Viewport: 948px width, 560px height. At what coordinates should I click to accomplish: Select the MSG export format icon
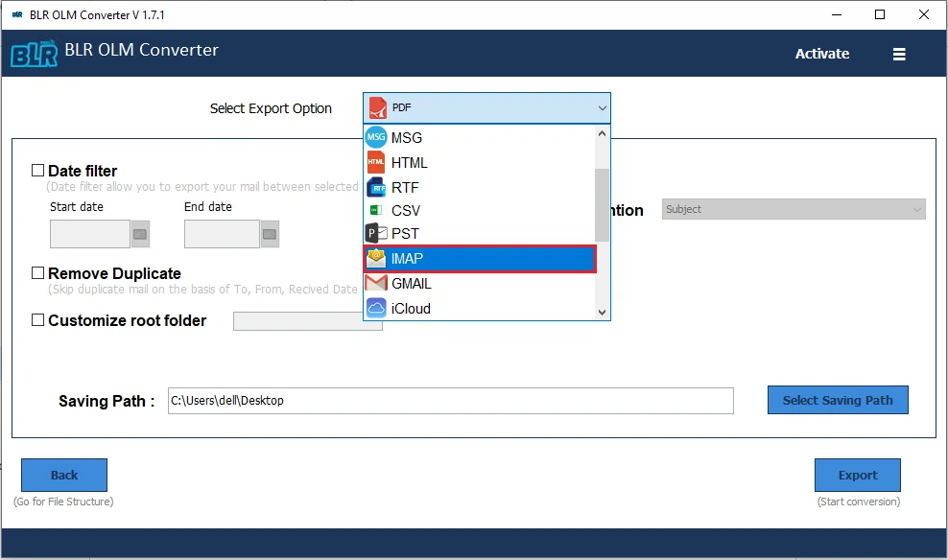[x=376, y=137]
